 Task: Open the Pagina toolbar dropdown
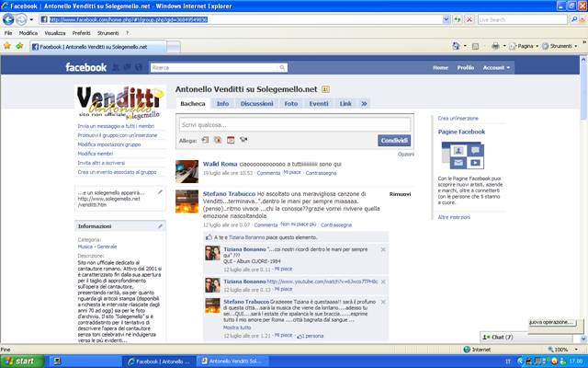[524, 46]
